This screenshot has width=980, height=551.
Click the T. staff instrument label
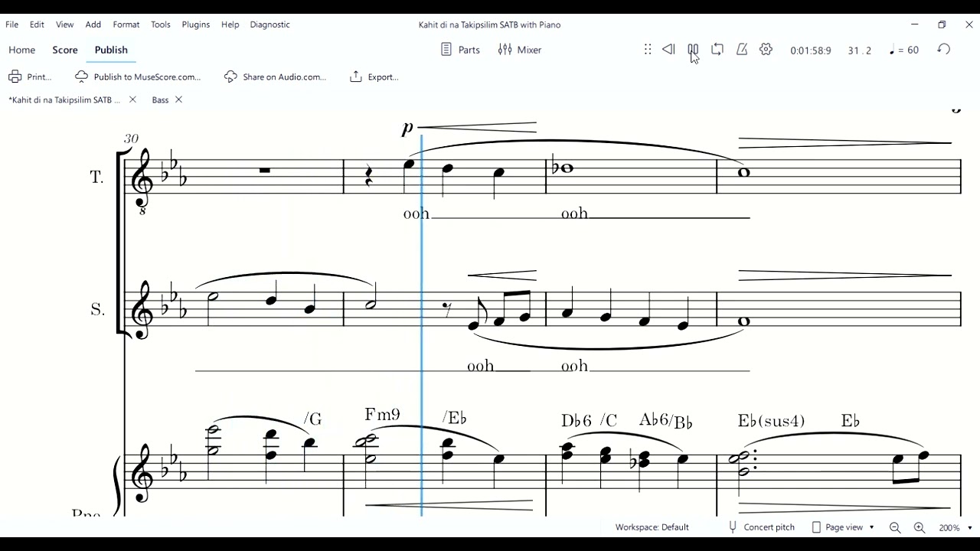pyautogui.click(x=96, y=177)
